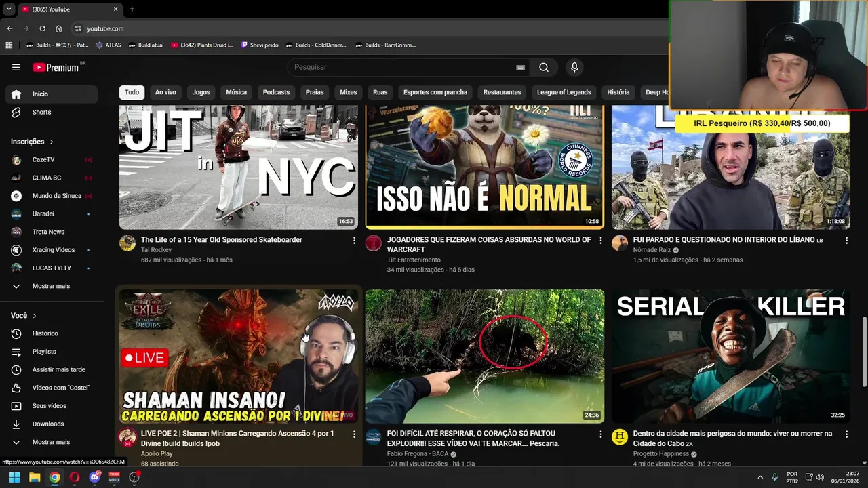Open the Shorts sidebar icon
Image resolution: width=868 pixels, height=488 pixels.
pos(16,112)
